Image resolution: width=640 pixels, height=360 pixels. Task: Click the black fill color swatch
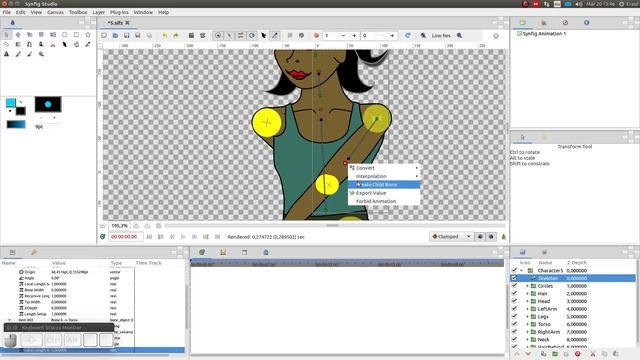[20, 111]
